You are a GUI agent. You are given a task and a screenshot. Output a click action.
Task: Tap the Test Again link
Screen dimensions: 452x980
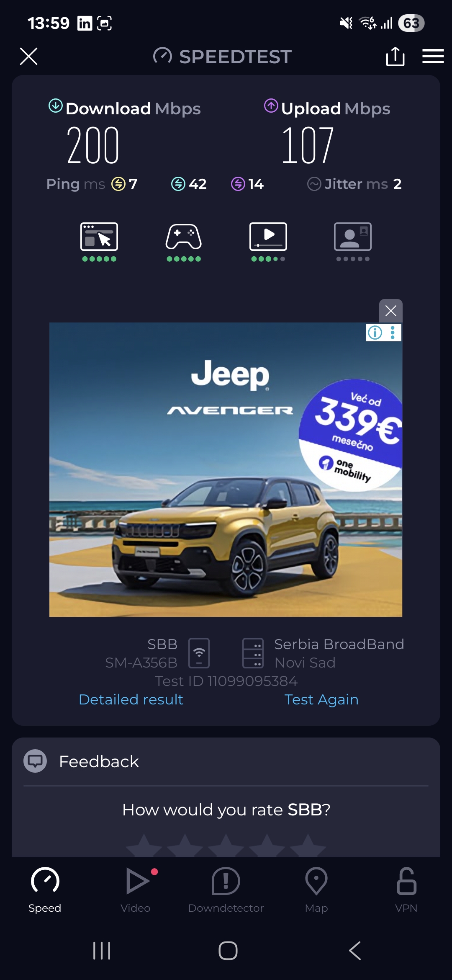pos(321,699)
